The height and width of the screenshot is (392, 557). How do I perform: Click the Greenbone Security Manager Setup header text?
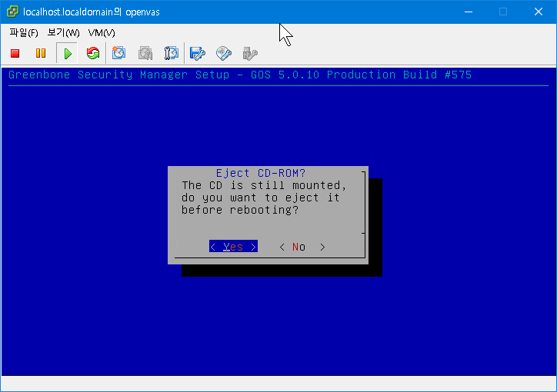(x=240, y=75)
